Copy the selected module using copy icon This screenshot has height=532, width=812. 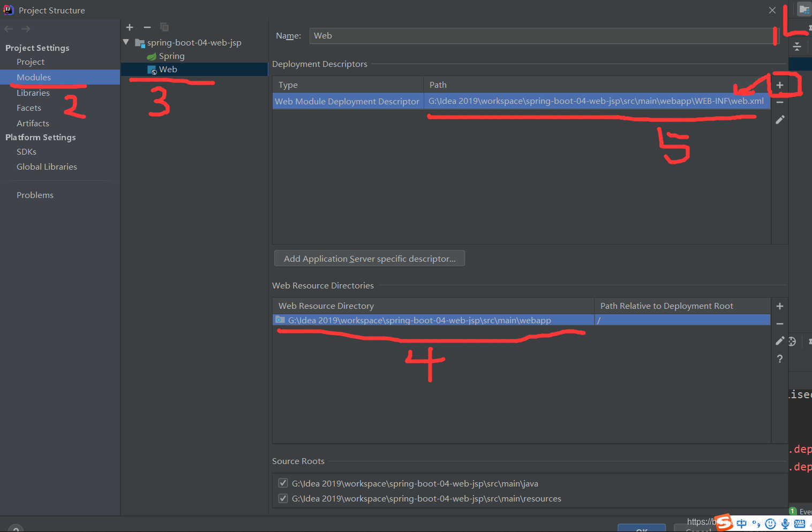coord(164,27)
